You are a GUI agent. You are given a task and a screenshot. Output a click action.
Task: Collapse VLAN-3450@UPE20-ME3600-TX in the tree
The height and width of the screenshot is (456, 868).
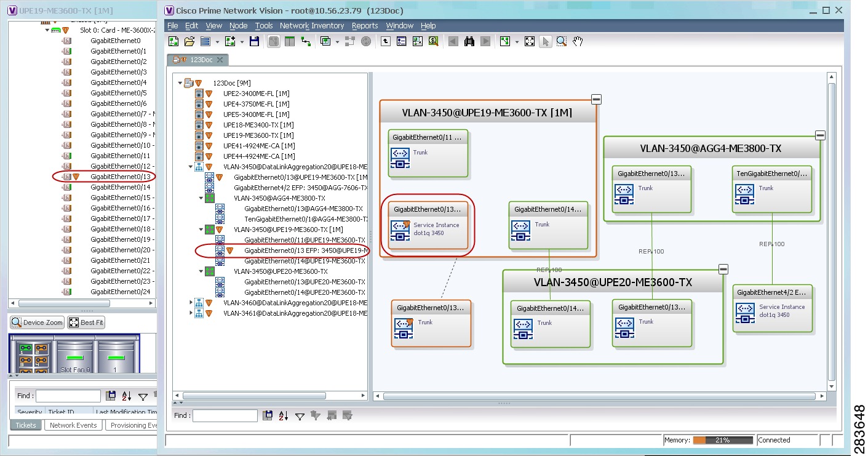pyautogui.click(x=201, y=271)
